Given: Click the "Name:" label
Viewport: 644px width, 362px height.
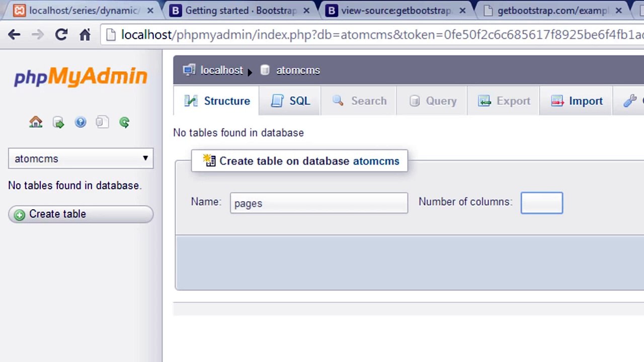Looking at the screenshot, I should click(206, 202).
